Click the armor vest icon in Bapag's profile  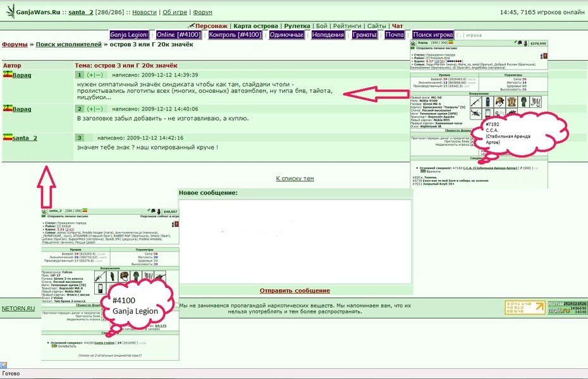[x=511, y=102]
